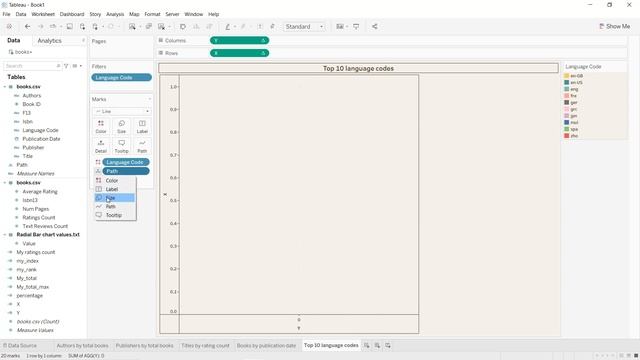Image resolution: width=640 pixels, height=360 pixels.
Task: Choose Color in the mark type popup
Action: [x=115, y=180]
